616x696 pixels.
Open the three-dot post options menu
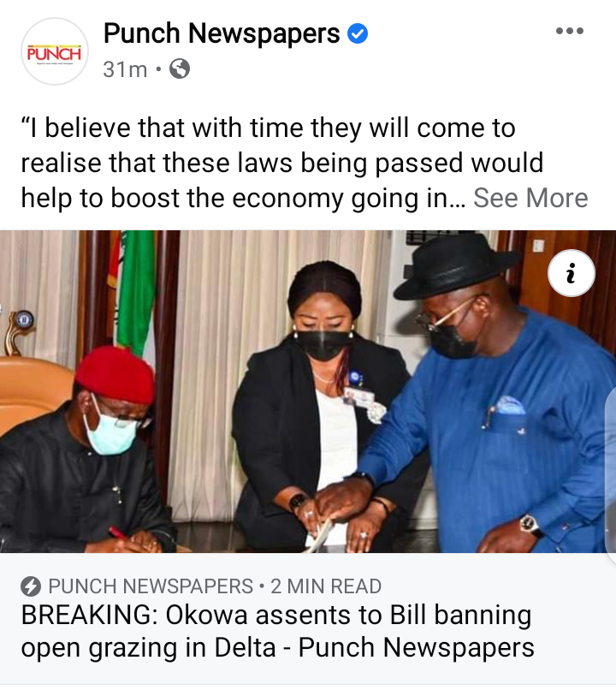pos(570,31)
